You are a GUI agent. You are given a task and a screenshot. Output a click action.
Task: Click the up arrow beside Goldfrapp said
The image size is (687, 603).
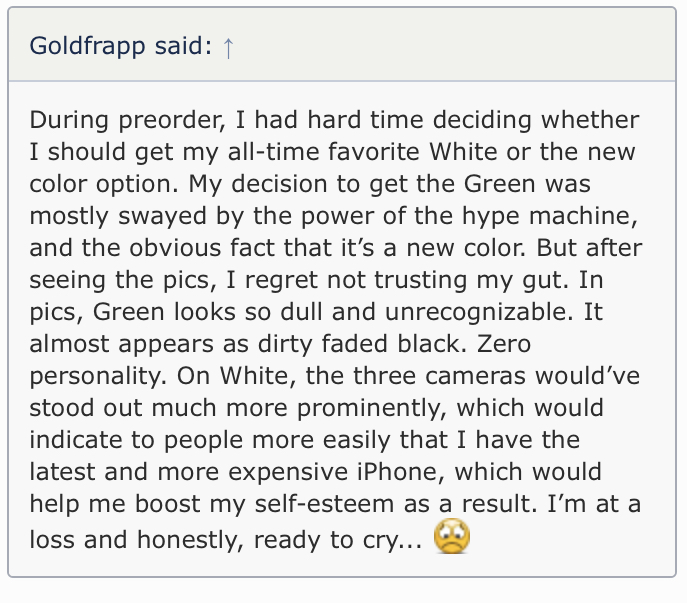[x=228, y=47]
